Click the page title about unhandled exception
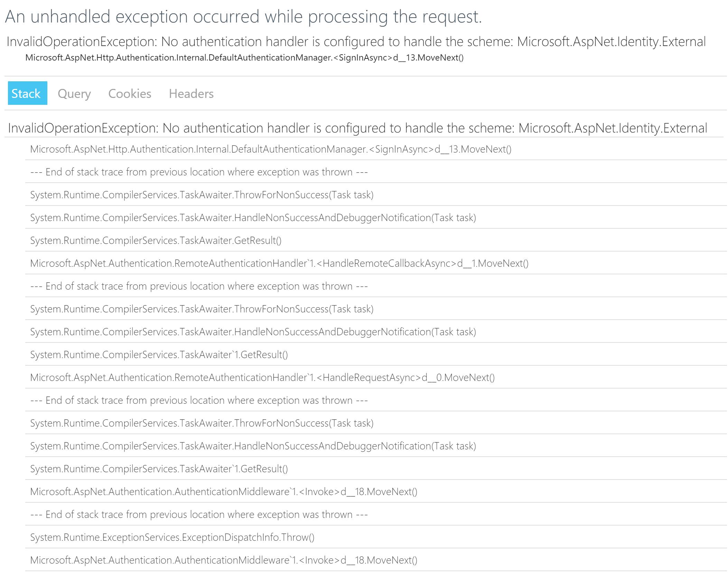The image size is (728, 575). [x=243, y=17]
